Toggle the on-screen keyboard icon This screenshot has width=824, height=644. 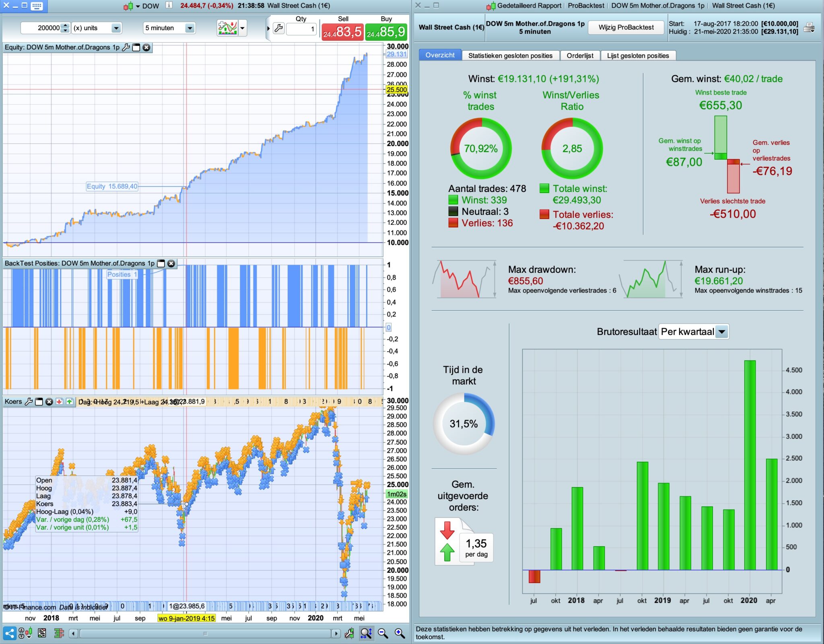point(37,6)
